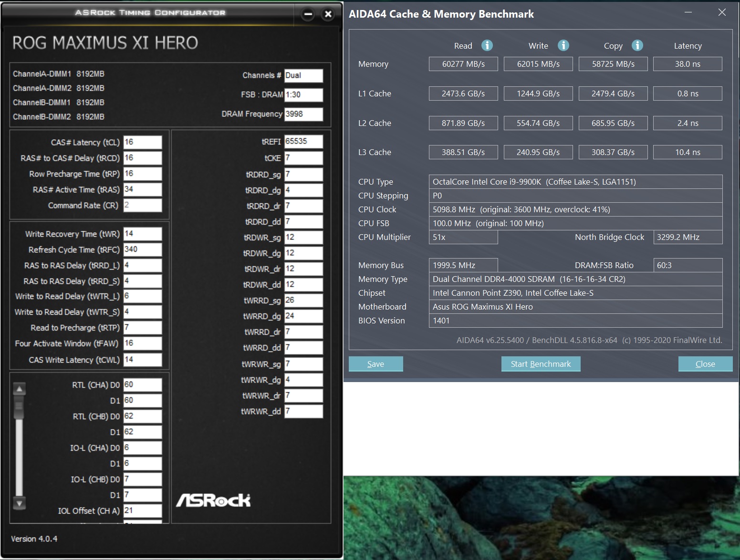Click the scroll down arrow in RTL panel
The image size is (740, 560).
point(19,503)
